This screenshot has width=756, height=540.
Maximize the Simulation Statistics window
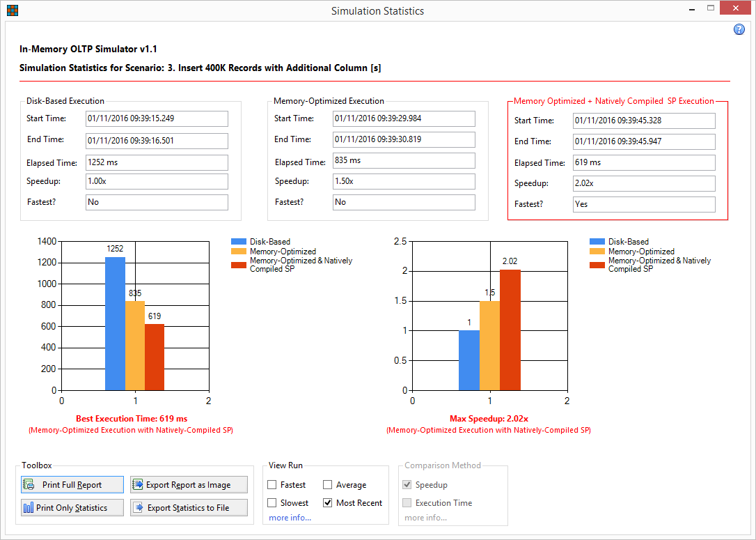pyautogui.click(x=711, y=8)
